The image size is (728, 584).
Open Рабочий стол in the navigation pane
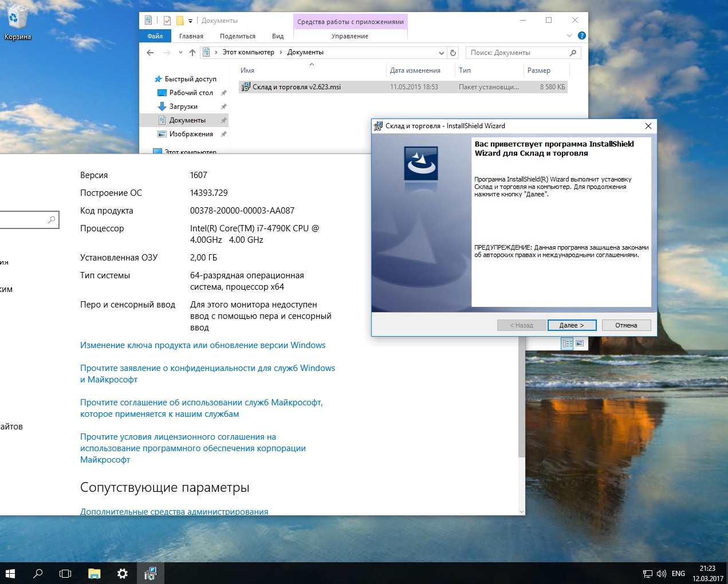(191, 93)
